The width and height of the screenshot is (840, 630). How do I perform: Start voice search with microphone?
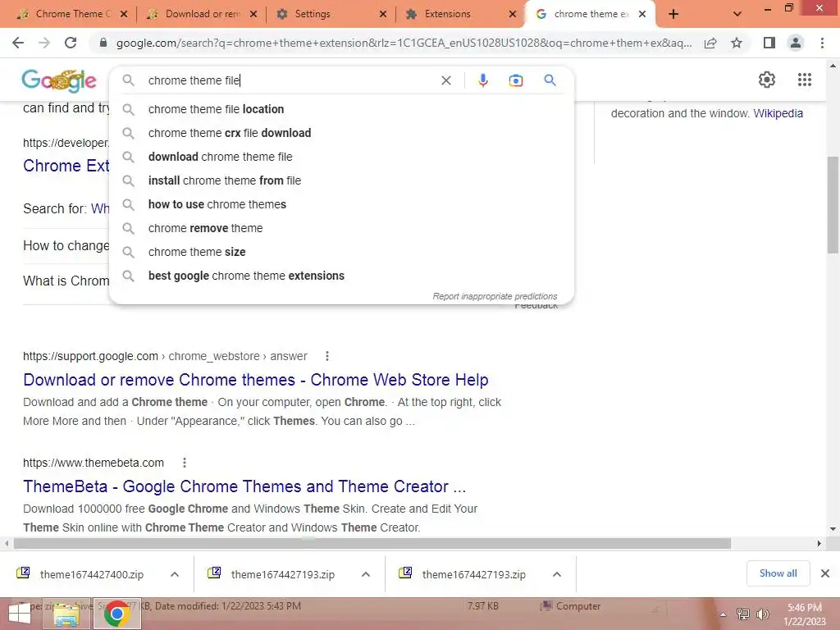pyautogui.click(x=482, y=80)
